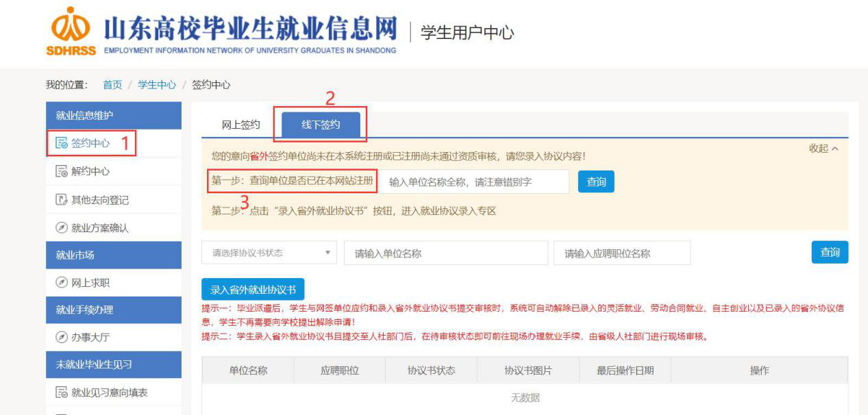
Task: Click the 学生中心 breadcrumb link
Action: (157, 85)
